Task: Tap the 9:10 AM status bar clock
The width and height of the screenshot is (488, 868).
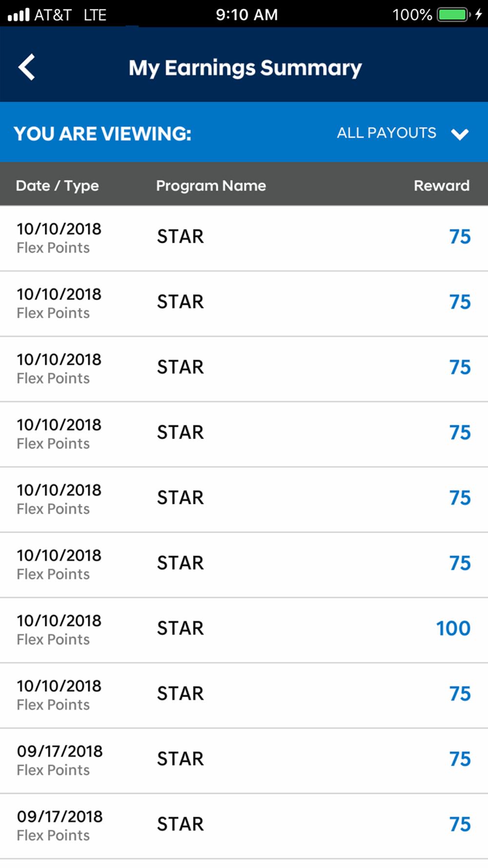Action: (x=246, y=15)
